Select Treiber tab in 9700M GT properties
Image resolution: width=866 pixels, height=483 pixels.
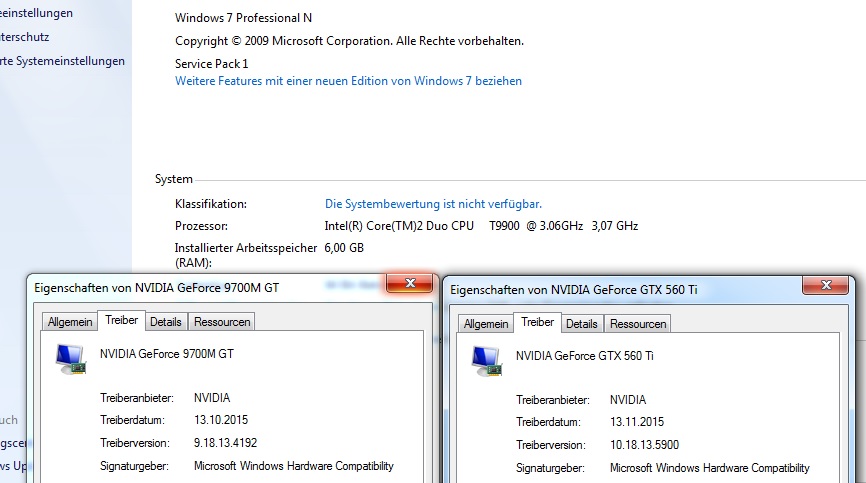[x=122, y=320]
